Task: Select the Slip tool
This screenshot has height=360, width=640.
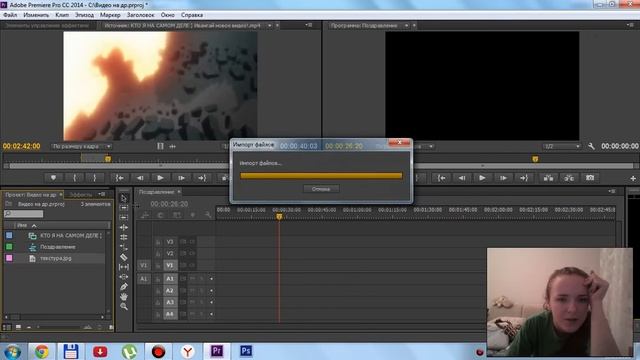Action: 124,267
